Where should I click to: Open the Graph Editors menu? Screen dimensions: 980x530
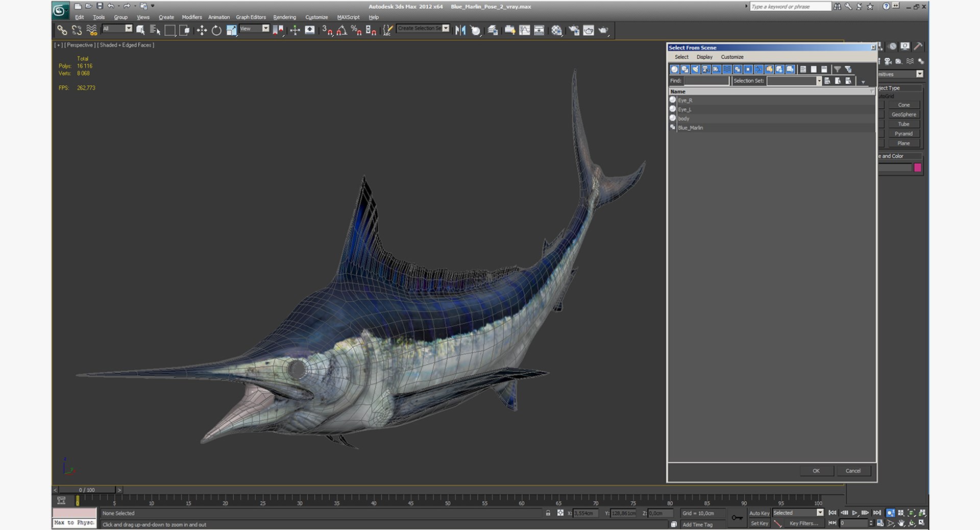[x=251, y=17]
